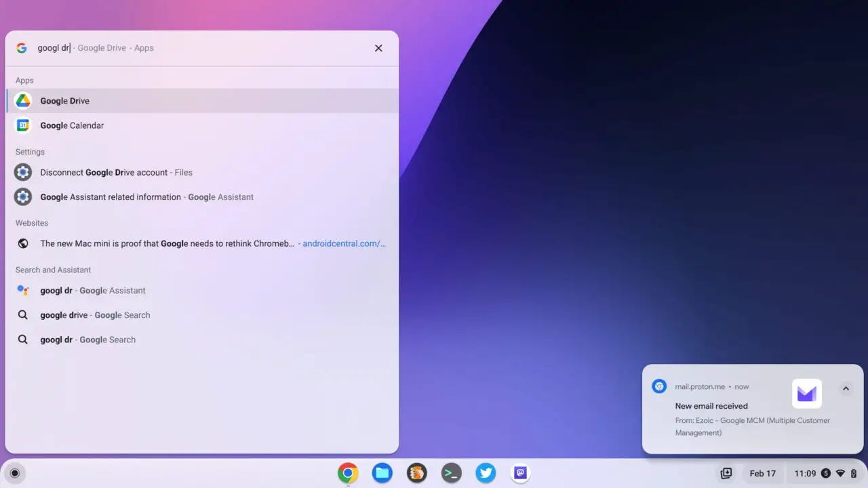The width and height of the screenshot is (868, 488).
Task: Choose googl dr Google Search suggestion
Action: (x=202, y=340)
